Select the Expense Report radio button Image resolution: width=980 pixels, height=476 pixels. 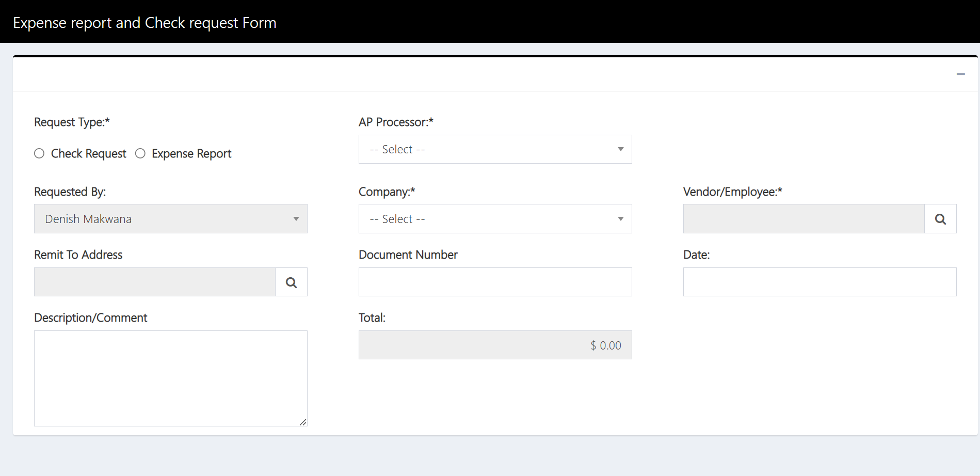140,153
